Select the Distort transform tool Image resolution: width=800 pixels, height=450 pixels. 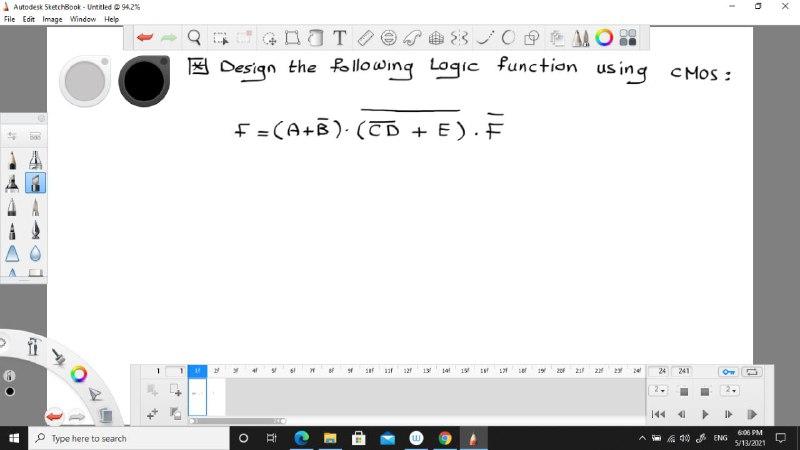coord(292,38)
